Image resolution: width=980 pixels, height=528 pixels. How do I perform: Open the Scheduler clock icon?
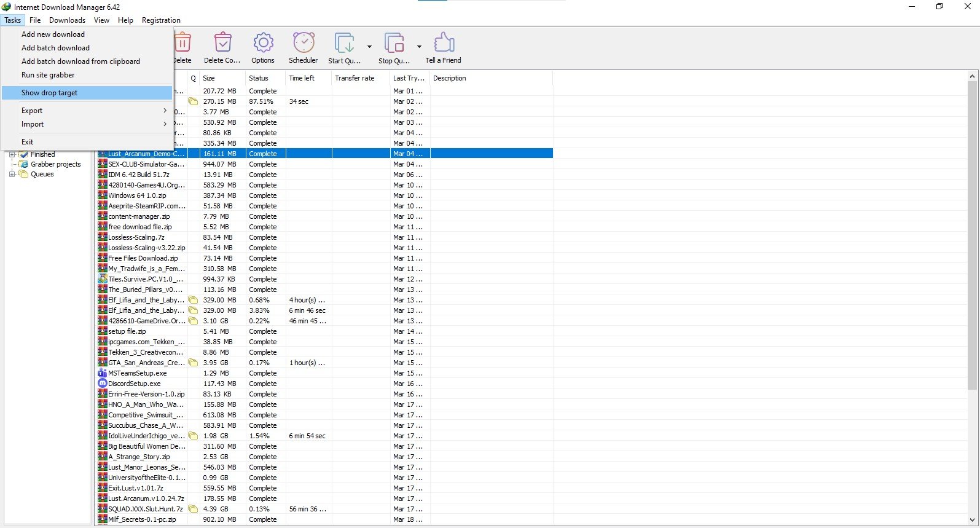(304, 44)
